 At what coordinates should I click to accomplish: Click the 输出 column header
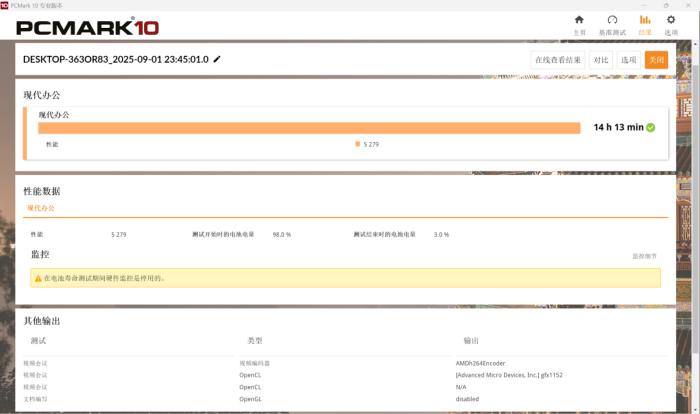(471, 341)
